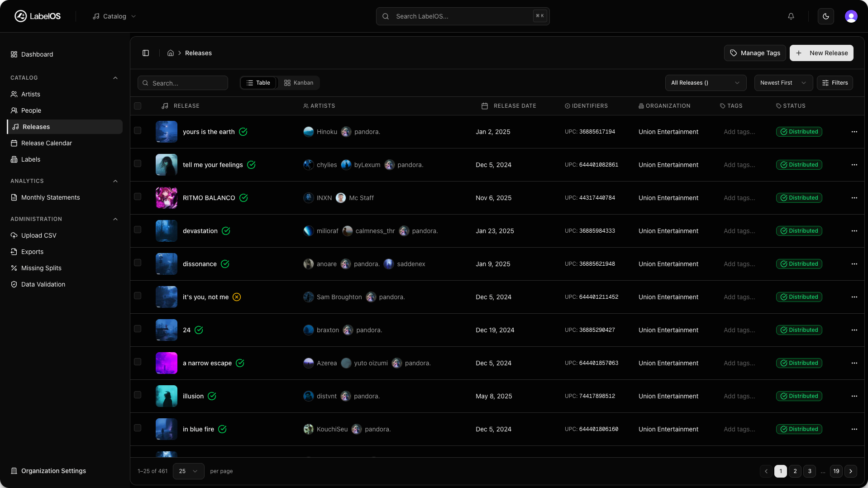Check the select-all checkbox in the table header
The image size is (868, 488).
pos(138,105)
